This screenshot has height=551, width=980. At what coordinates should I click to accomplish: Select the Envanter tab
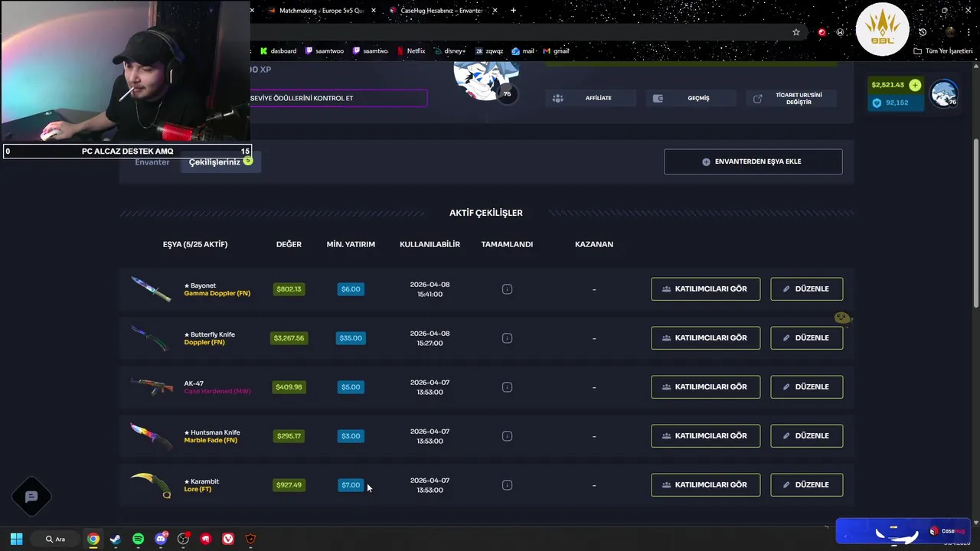[152, 162]
